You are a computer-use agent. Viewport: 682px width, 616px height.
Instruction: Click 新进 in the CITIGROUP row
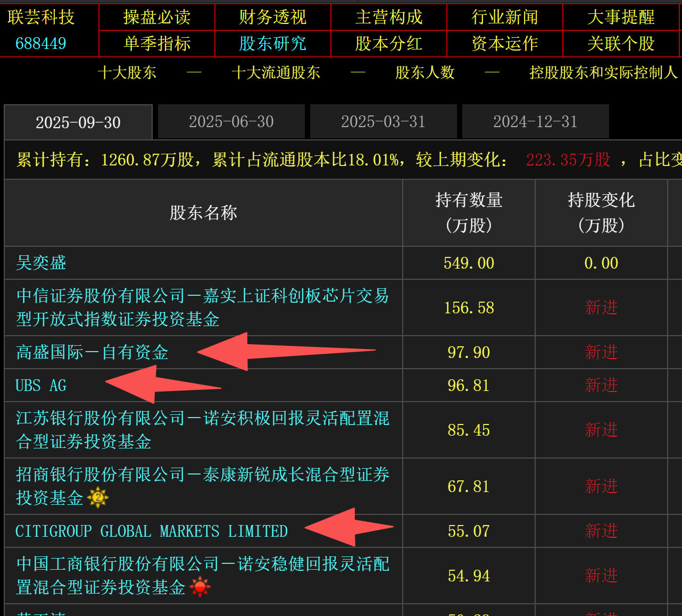[x=601, y=531]
